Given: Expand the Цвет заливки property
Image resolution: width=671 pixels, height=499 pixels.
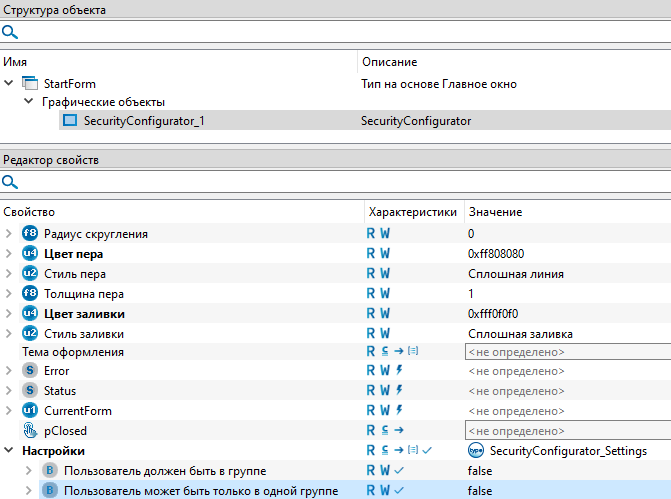Looking at the screenshot, I should click(x=9, y=313).
